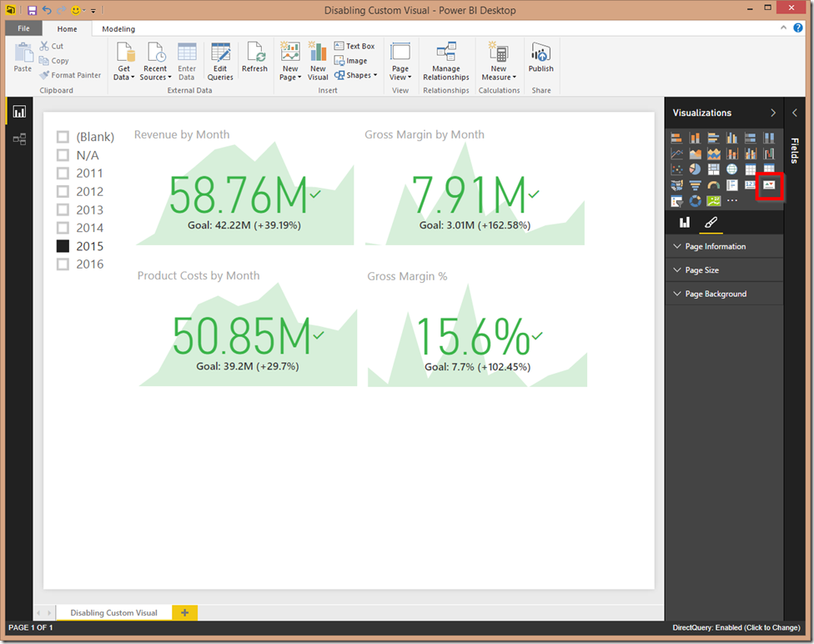
Task: Check the 2011 slicer checkbox
Action: [63, 173]
